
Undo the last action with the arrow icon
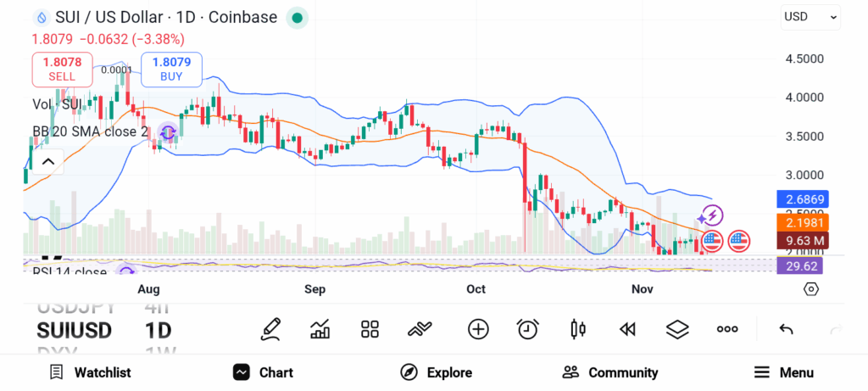point(786,329)
